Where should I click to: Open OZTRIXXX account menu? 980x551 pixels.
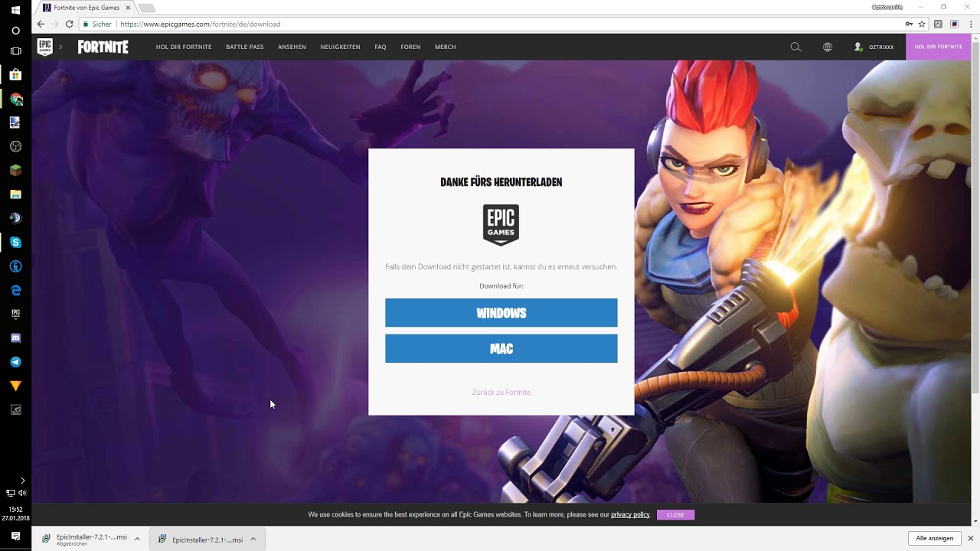pos(874,47)
